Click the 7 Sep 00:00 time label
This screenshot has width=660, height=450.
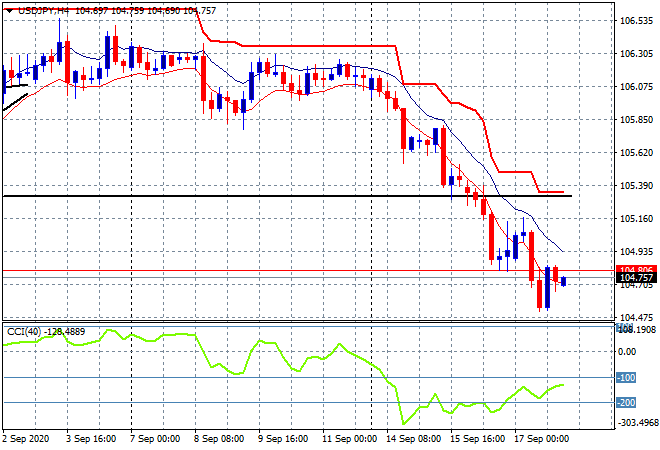(155, 439)
